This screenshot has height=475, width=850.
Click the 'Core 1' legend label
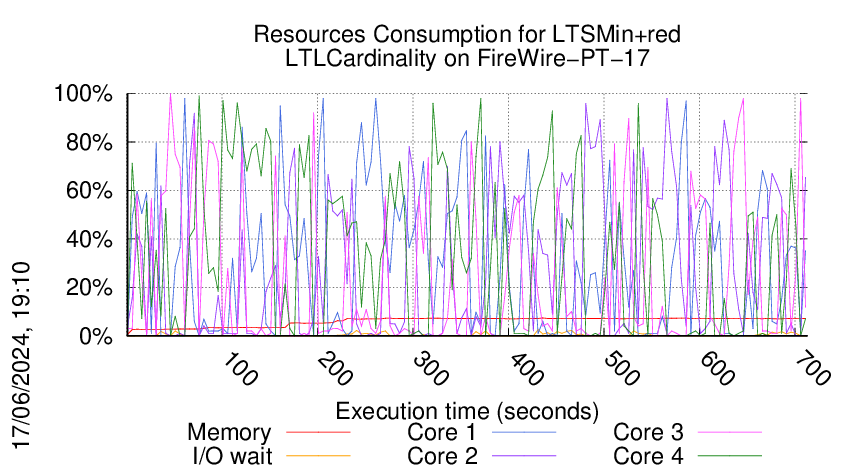(442, 433)
